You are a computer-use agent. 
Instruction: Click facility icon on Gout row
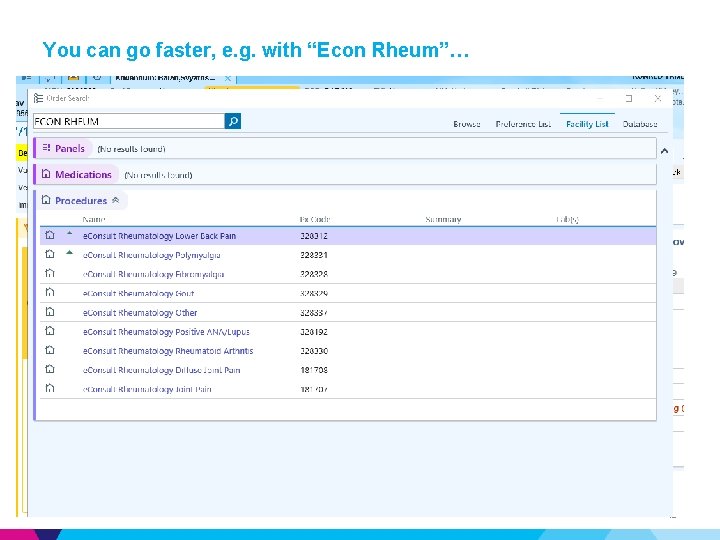click(50, 292)
